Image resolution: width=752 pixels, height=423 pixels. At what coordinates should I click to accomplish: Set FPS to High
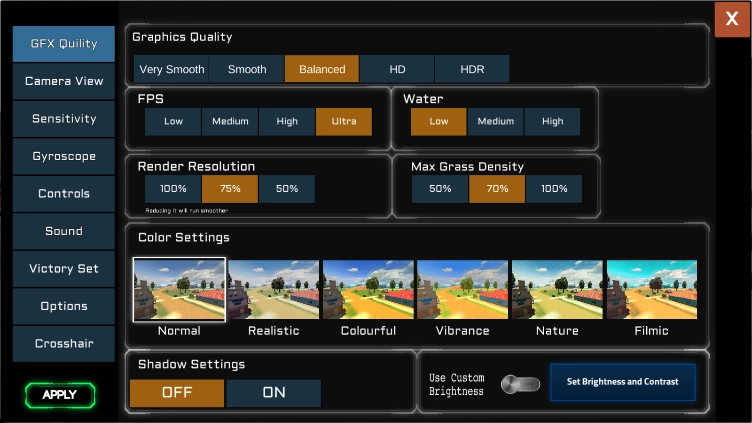point(287,122)
